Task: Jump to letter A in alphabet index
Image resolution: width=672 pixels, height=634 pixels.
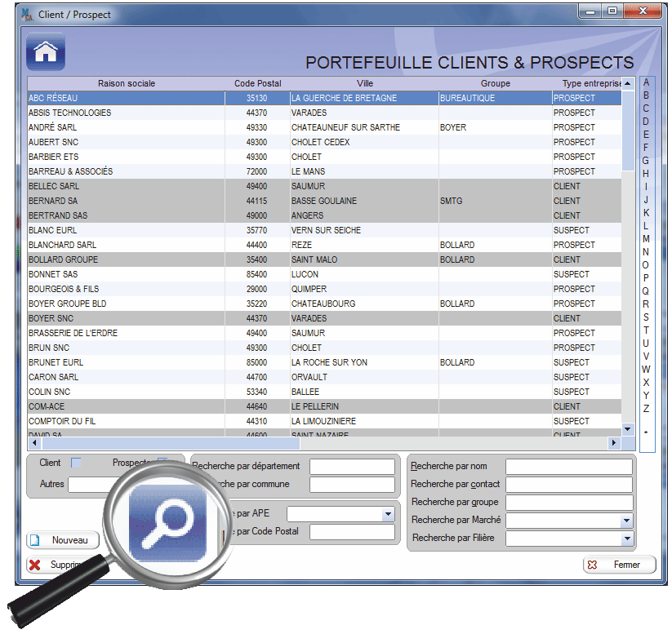Action: pyautogui.click(x=647, y=82)
